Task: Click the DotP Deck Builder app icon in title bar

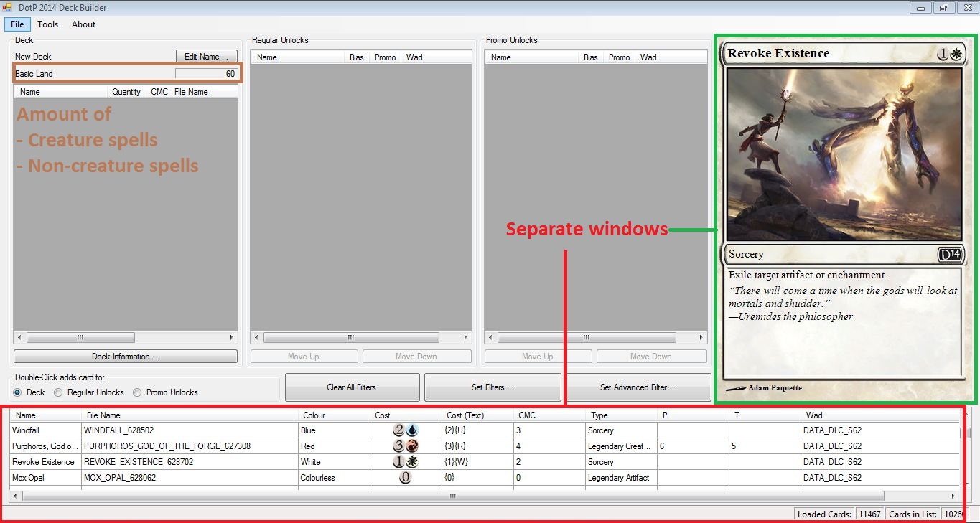Action: point(7,7)
